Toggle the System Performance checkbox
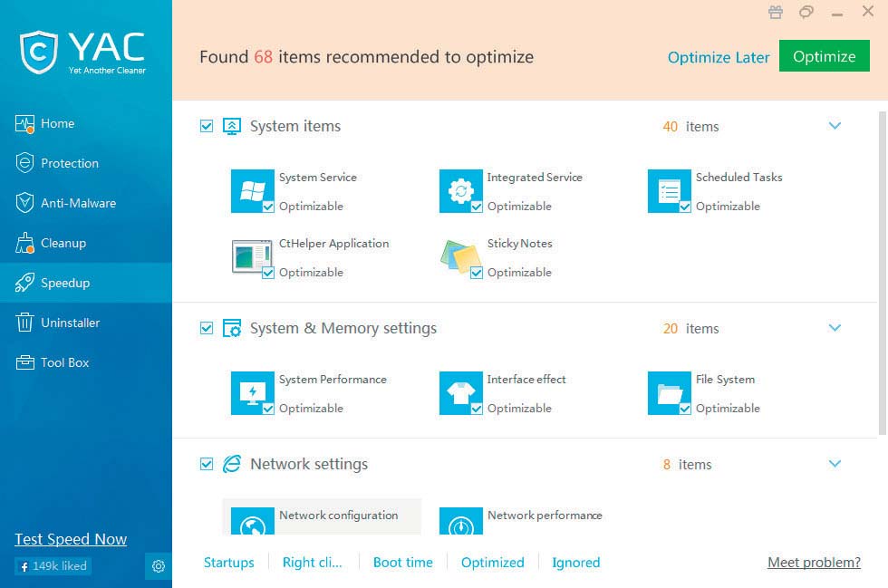Viewport: 888px width, 588px height. [x=268, y=409]
